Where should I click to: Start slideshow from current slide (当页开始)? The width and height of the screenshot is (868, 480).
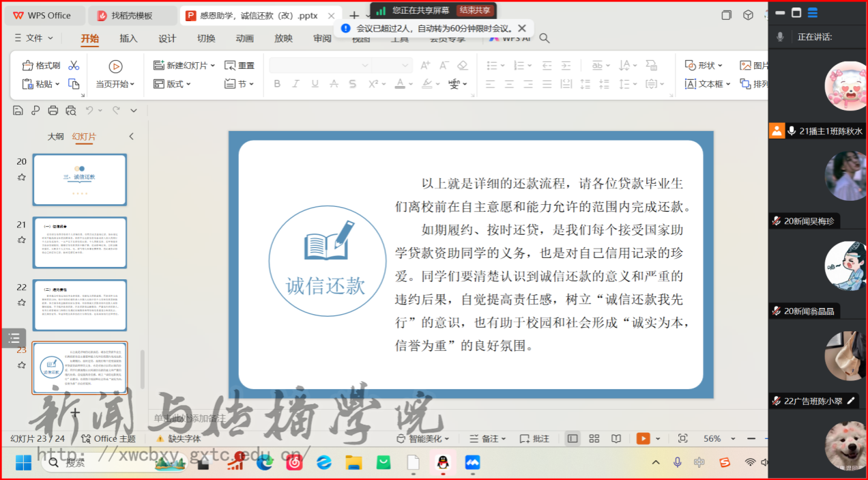[x=115, y=74]
